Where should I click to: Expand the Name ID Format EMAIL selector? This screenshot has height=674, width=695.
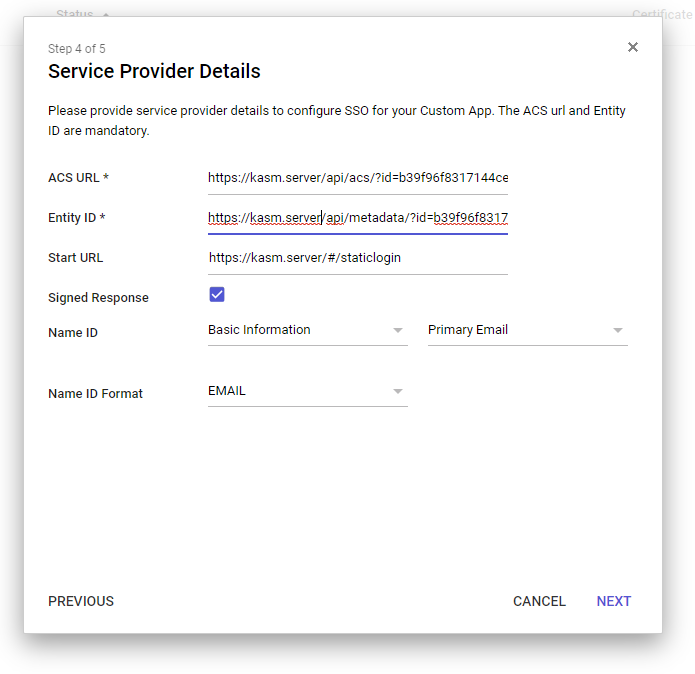[x=300, y=391]
